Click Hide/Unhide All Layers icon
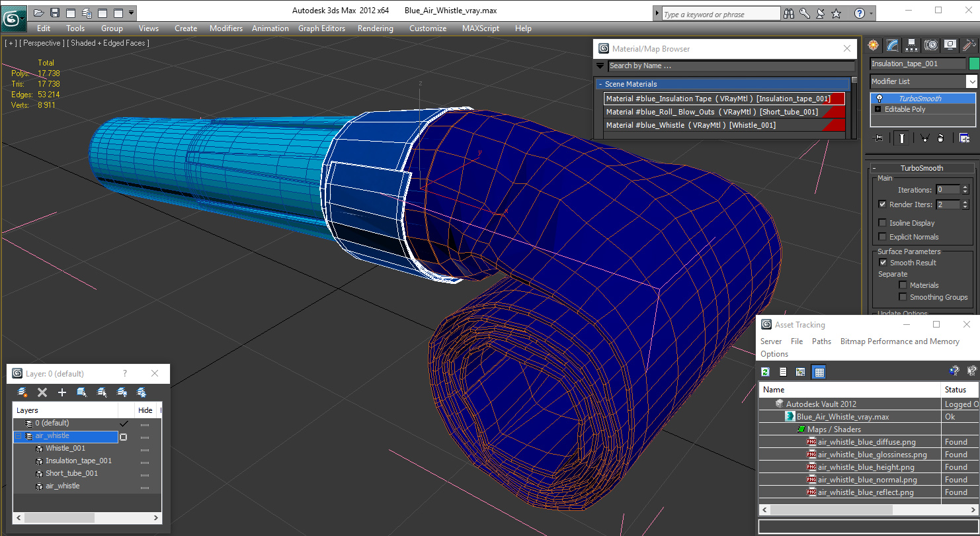 point(122,392)
